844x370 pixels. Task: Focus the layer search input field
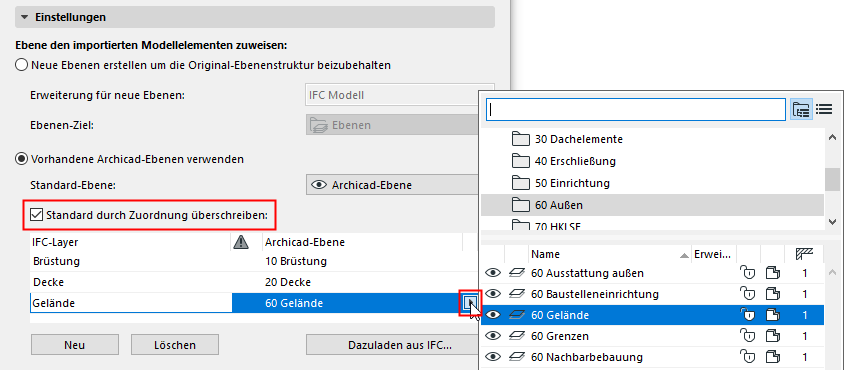tap(636, 109)
